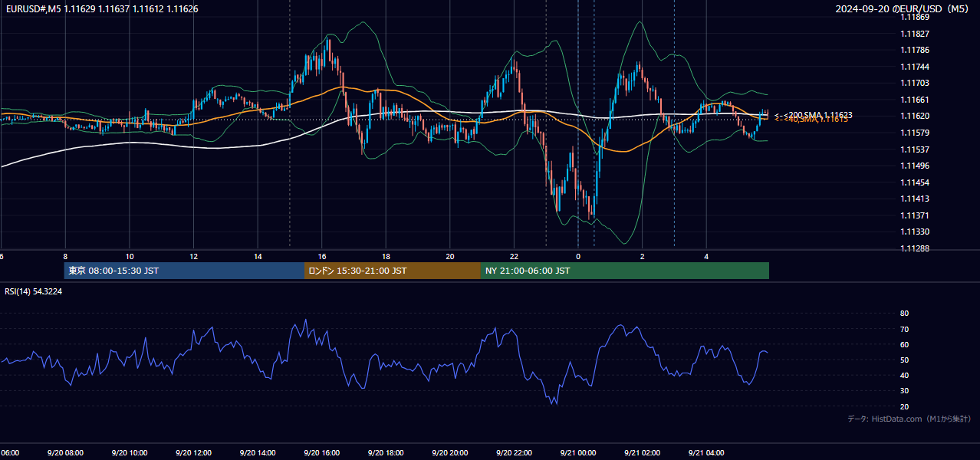Click bottom date label 9/20 10:00
Viewport: 980px width, 460px height.
point(130,453)
